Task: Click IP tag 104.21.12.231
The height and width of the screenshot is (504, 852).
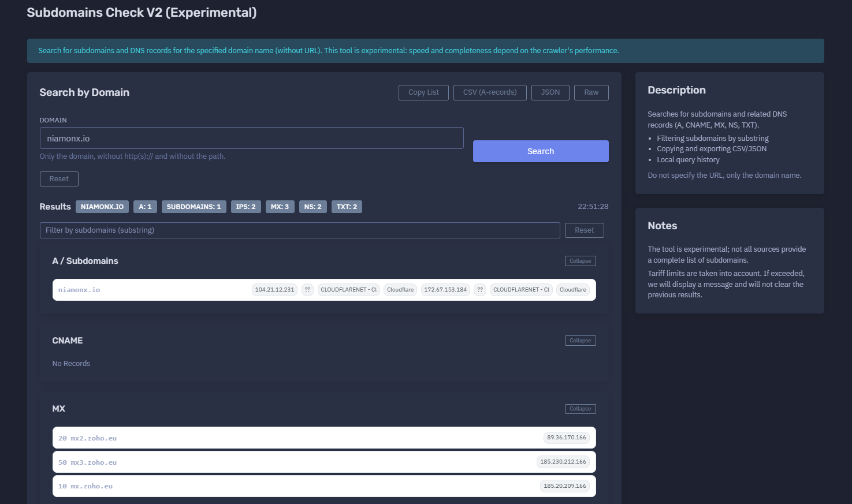Action: point(274,290)
